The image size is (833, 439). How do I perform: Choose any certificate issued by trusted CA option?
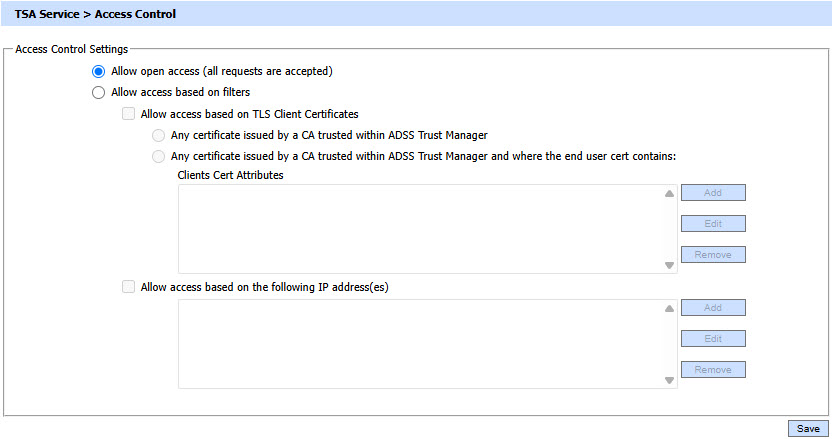pos(158,135)
